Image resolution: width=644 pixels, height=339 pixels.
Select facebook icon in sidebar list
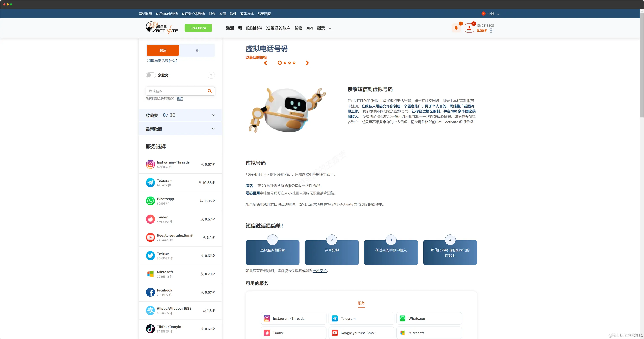(150, 292)
